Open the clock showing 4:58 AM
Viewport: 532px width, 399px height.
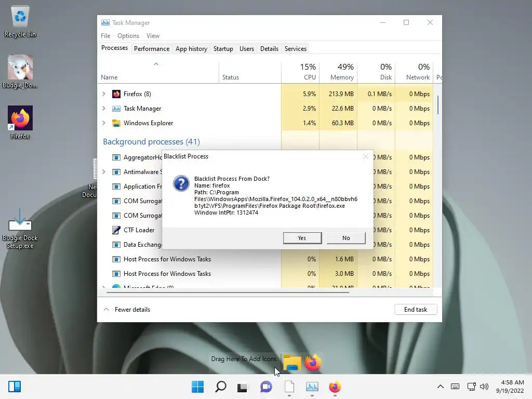pyautogui.click(x=510, y=387)
